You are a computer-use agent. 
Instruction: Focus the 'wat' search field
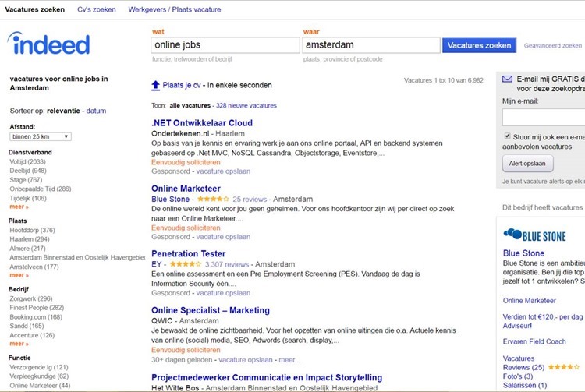[x=225, y=45]
